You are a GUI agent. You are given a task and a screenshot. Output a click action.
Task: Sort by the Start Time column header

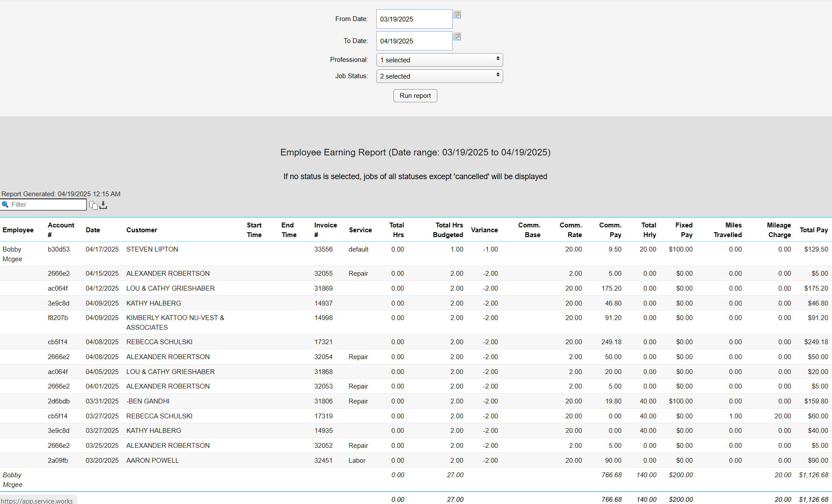tap(254, 230)
